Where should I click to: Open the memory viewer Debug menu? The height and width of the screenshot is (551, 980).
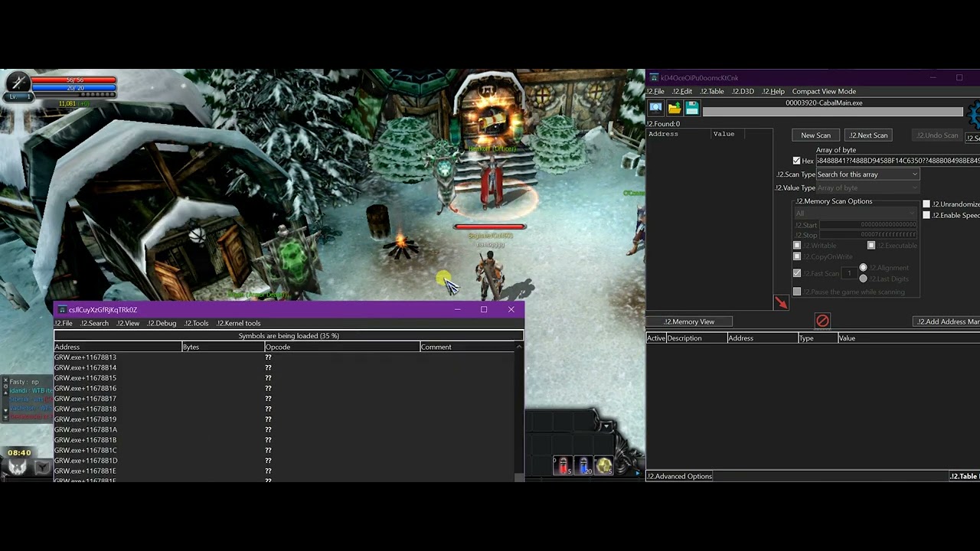162,323
